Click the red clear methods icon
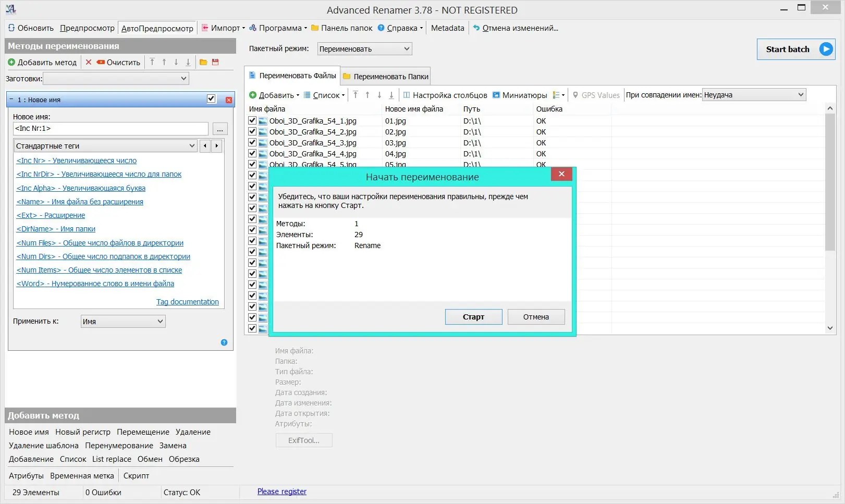Screen dimensions: 845x504 tap(101, 62)
